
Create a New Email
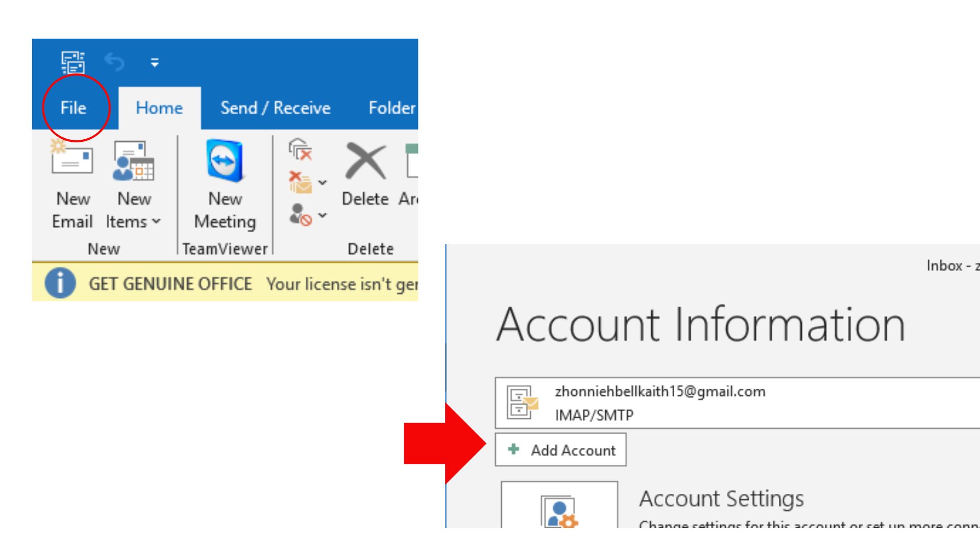(x=72, y=185)
